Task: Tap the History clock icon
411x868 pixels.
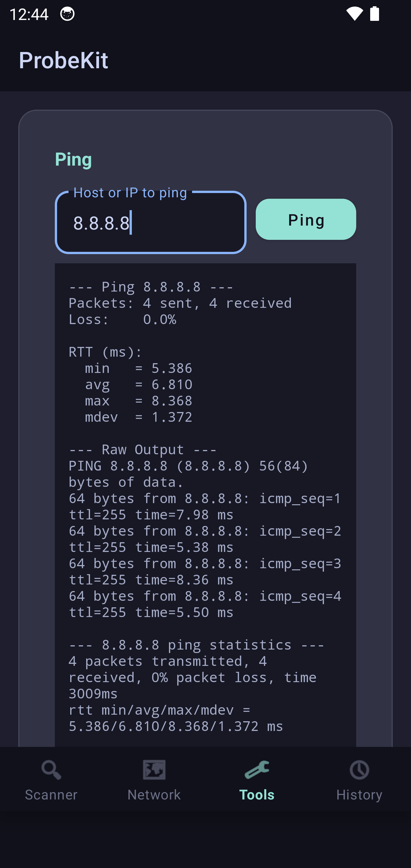Action: pyautogui.click(x=359, y=770)
